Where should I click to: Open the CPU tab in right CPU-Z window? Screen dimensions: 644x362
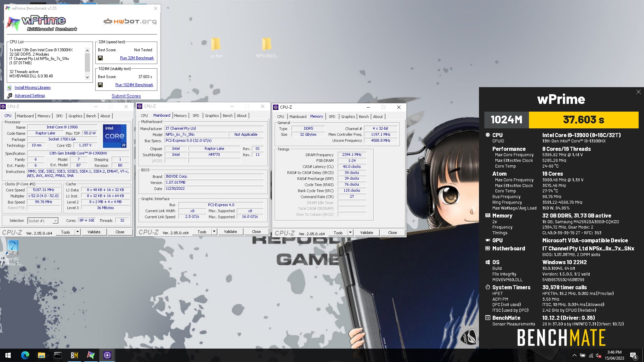click(x=281, y=117)
